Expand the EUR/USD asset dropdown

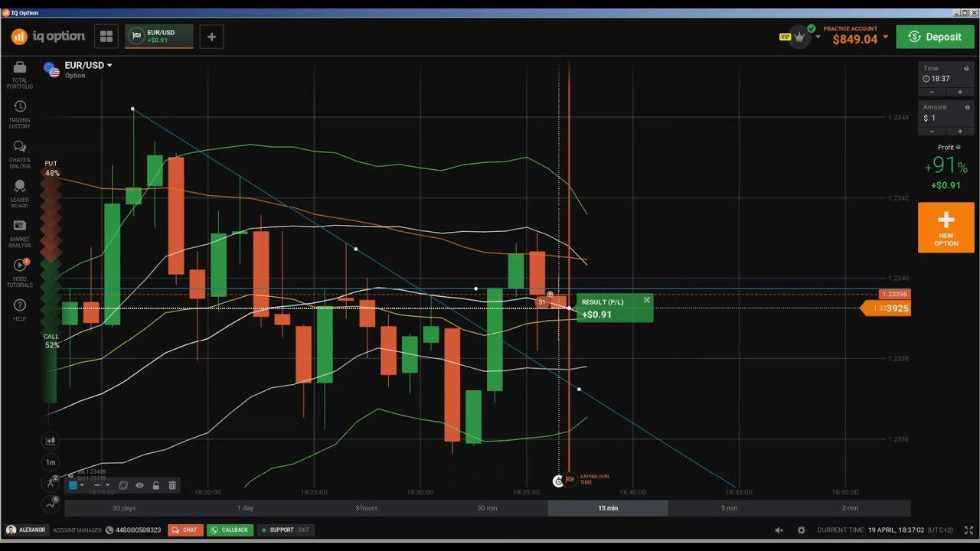click(109, 65)
